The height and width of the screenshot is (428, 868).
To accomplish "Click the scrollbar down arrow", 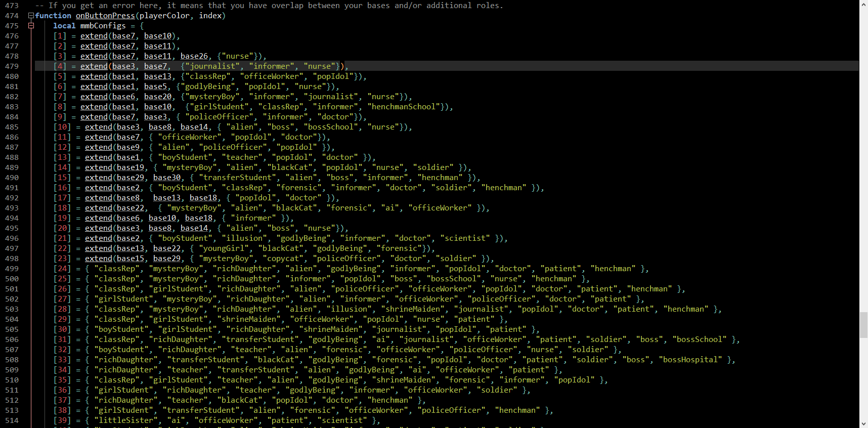I will 863,423.
